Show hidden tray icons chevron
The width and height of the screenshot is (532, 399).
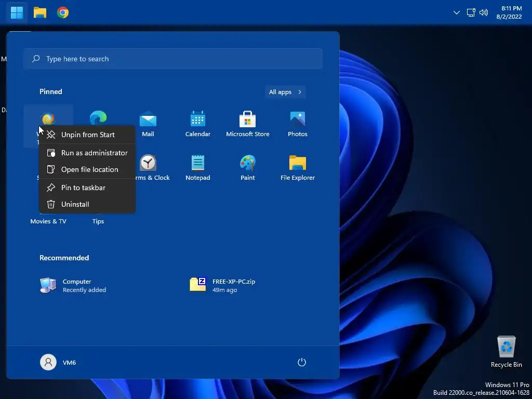pyautogui.click(x=457, y=12)
